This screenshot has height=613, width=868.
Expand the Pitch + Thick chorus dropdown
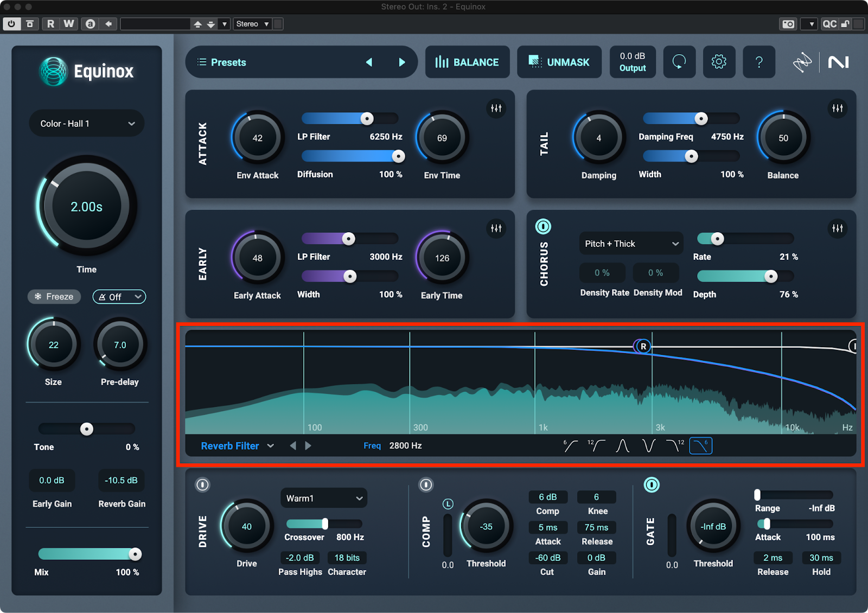(631, 244)
